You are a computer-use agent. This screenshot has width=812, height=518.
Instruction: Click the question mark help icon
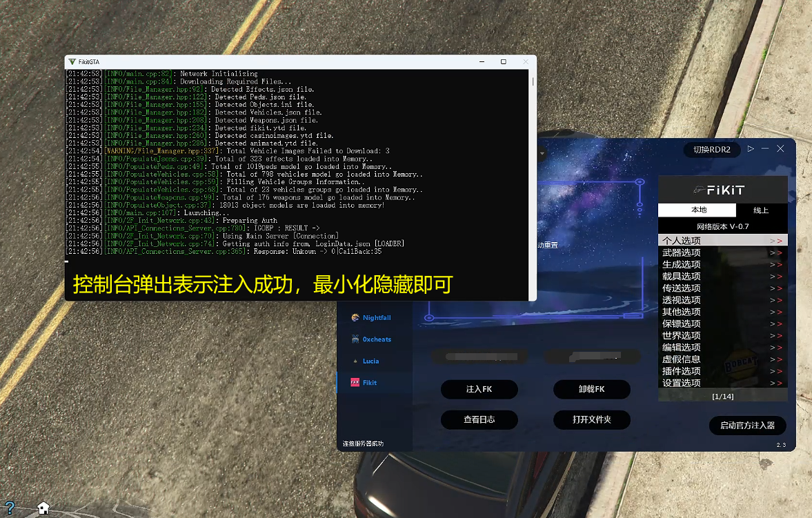click(x=10, y=508)
